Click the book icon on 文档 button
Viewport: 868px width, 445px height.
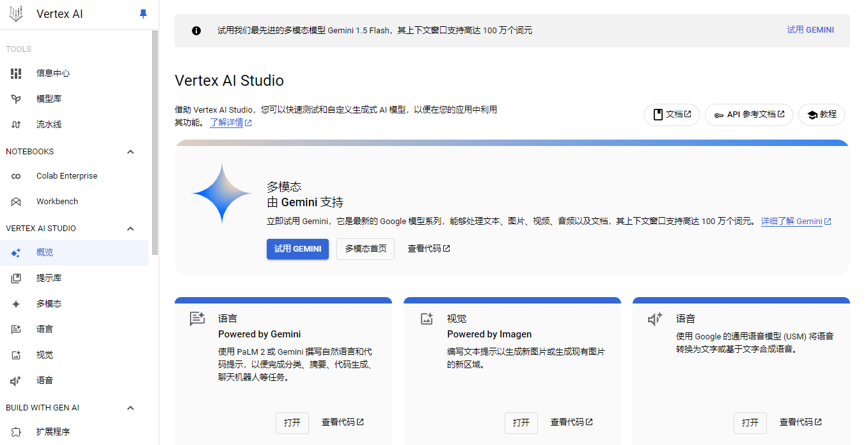[658, 115]
